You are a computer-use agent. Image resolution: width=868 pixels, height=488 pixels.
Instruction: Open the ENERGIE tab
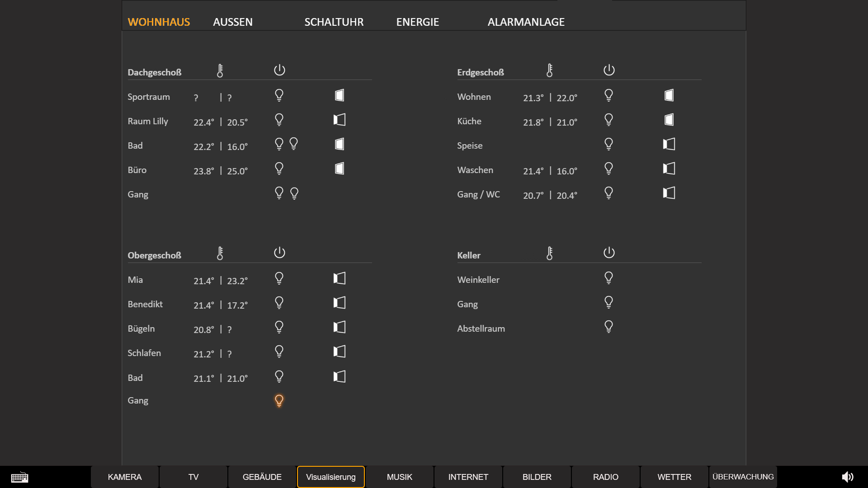[x=417, y=22]
